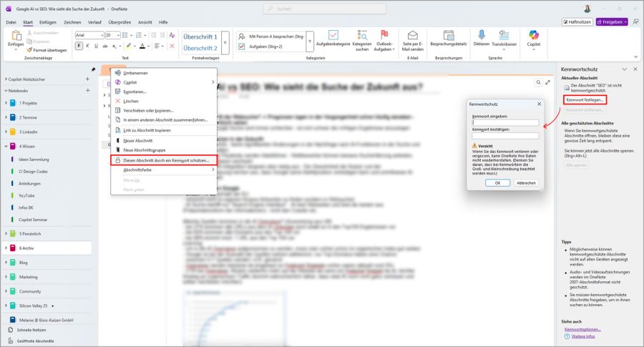Apply Überschrift 1 style

pos(200,37)
